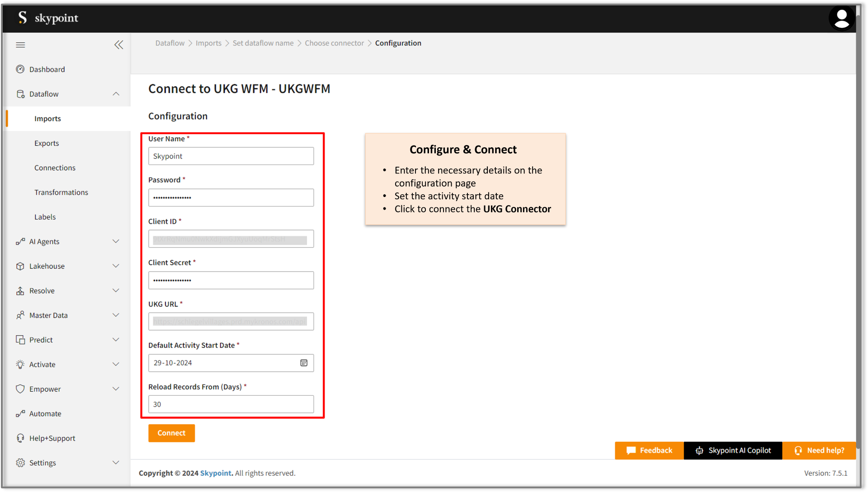Click the Empower shield icon
868x492 pixels.
20,389
